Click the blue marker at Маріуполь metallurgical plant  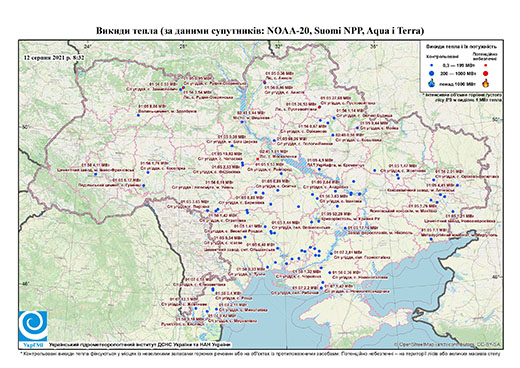(431, 239)
